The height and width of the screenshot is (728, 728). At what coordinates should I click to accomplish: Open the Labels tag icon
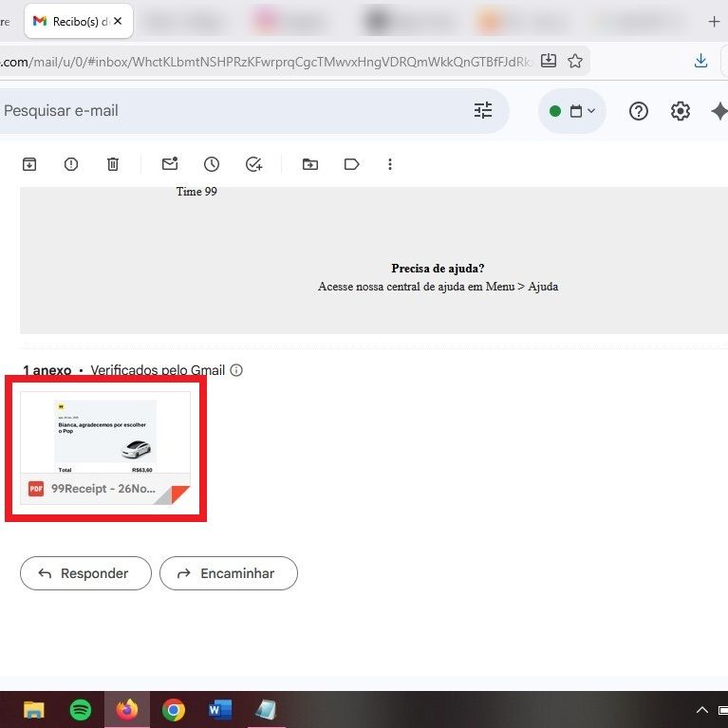(352, 164)
